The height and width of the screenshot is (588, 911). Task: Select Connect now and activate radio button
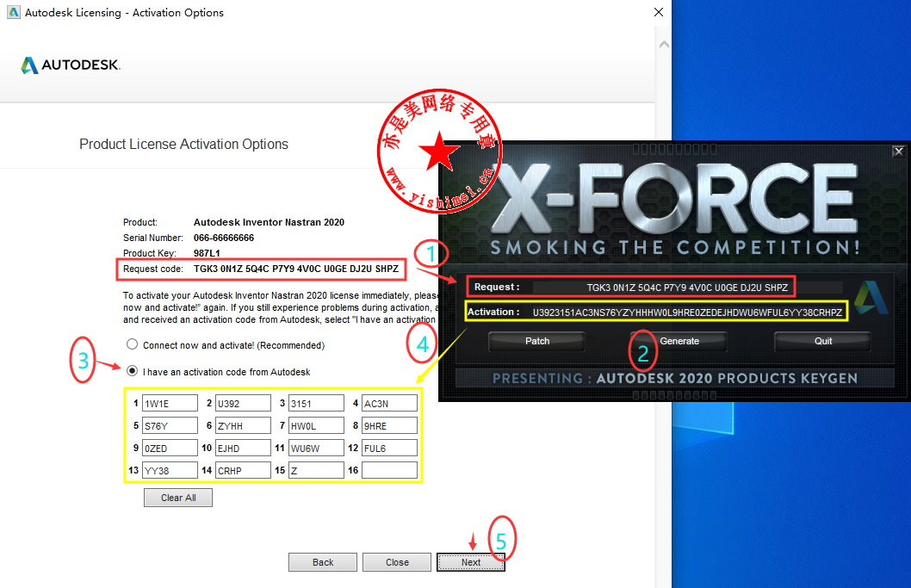pos(133,344)
